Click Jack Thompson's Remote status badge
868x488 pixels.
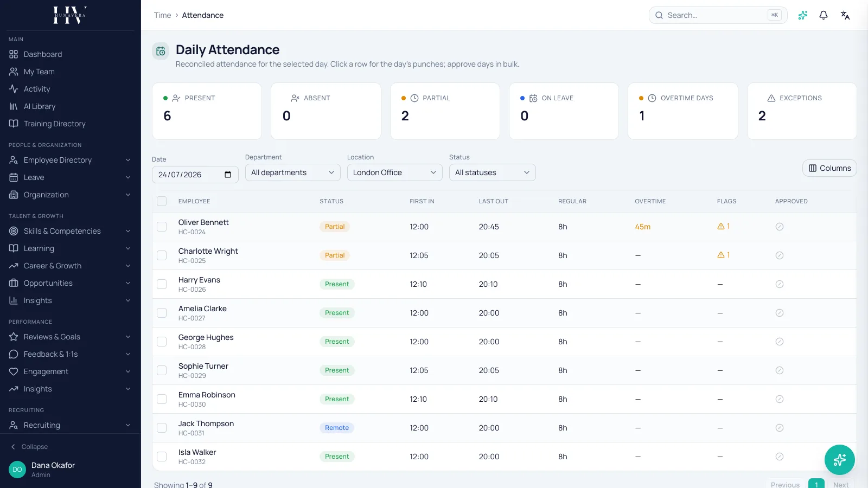(337, 428)
